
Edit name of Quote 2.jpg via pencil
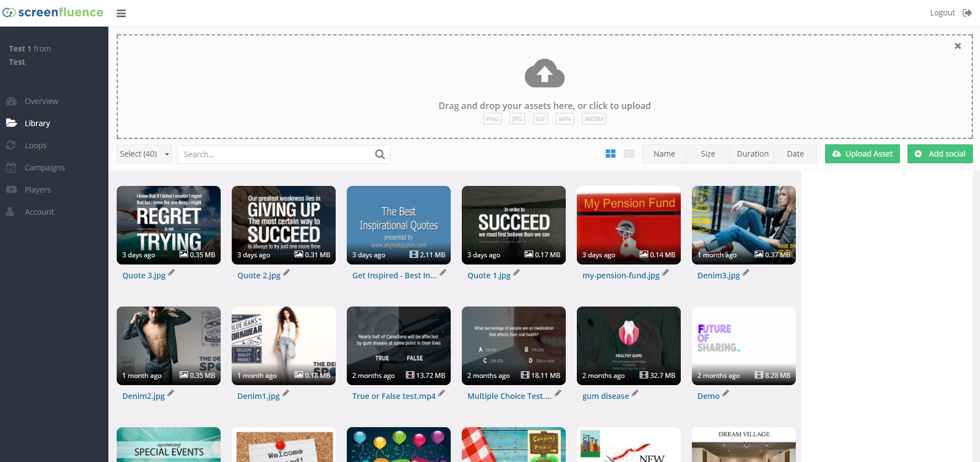pyautogui.click(x=286, y=272)
